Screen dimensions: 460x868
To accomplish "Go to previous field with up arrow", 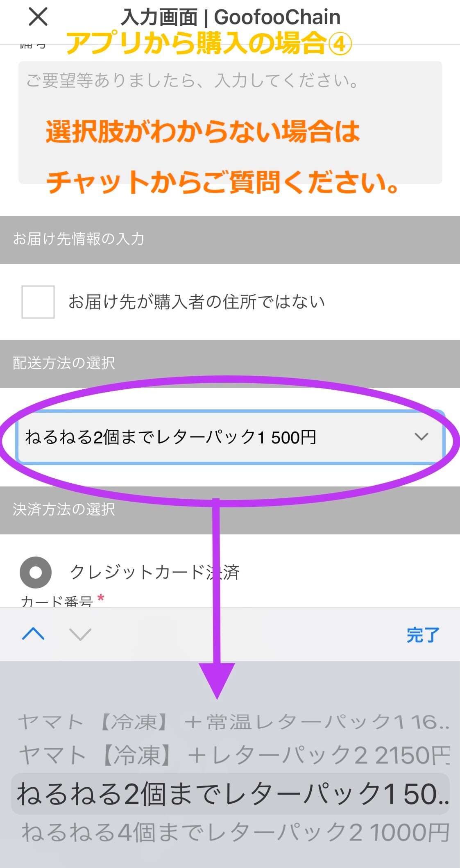I will [x=34, y=634].
